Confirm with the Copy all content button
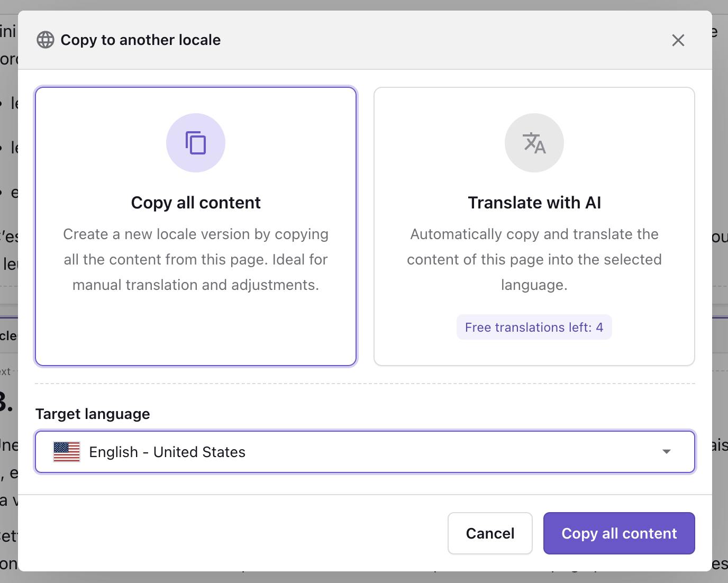Viewport: 728px width, 583px height. coord(618,533)
